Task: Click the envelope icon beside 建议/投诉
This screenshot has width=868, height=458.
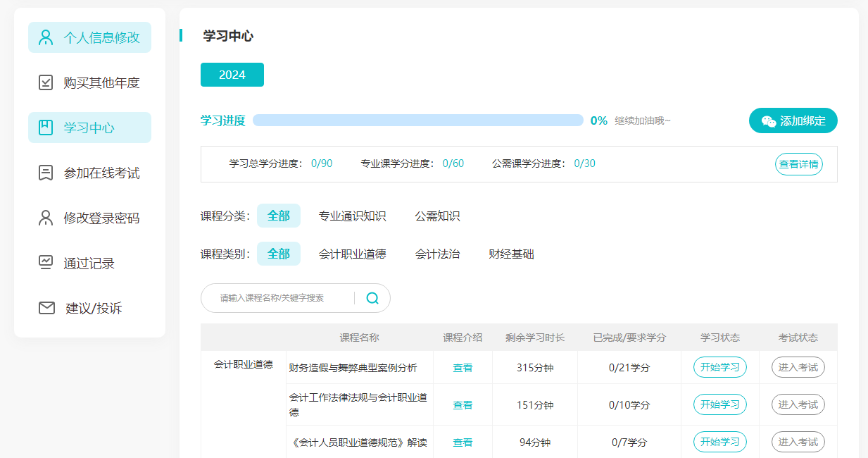Action: tap(46, 308)
